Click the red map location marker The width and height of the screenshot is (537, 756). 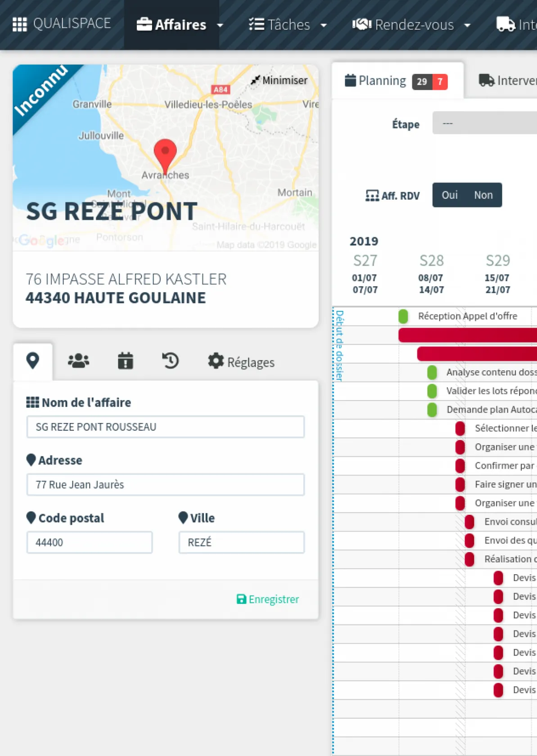165,153
